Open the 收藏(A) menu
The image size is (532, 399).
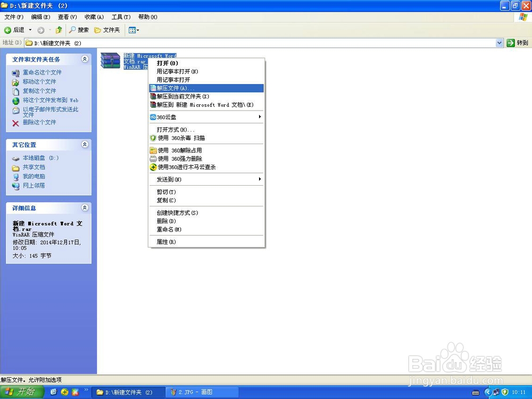point(94,17)
